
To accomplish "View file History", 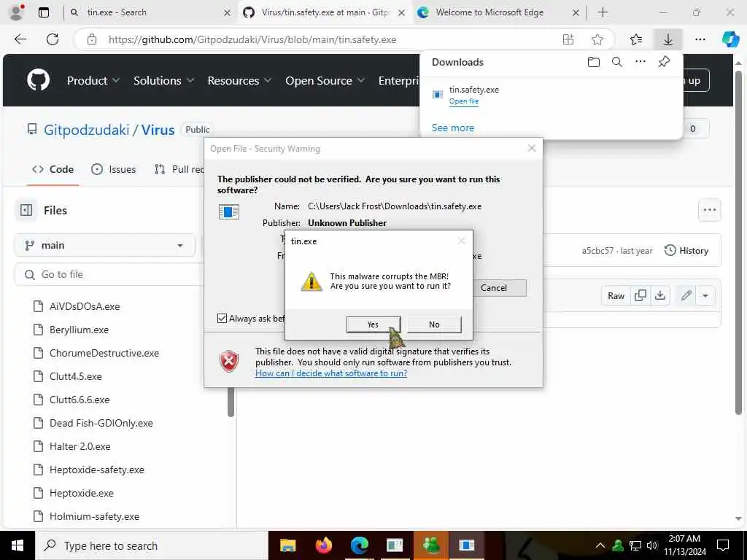I will (686, 251).
